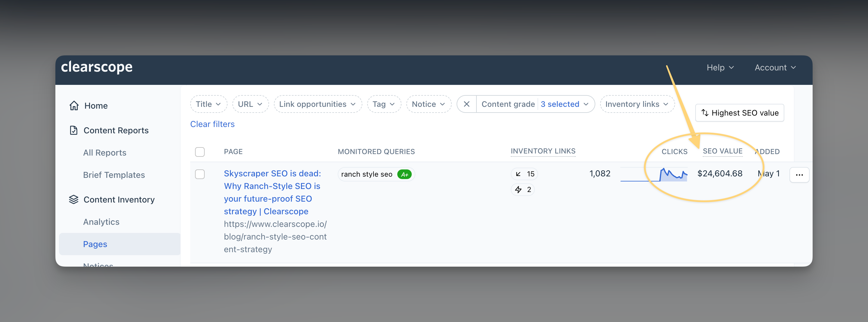Click the clicks sparkline chart
The image size is (868, 322).
[654, 175]
